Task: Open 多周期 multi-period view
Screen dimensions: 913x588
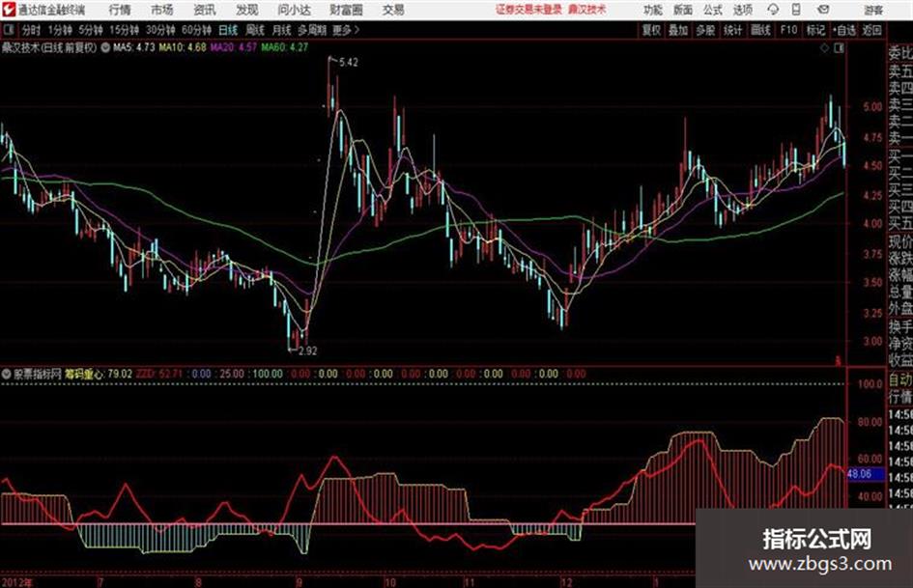Action: coord(312,30)
